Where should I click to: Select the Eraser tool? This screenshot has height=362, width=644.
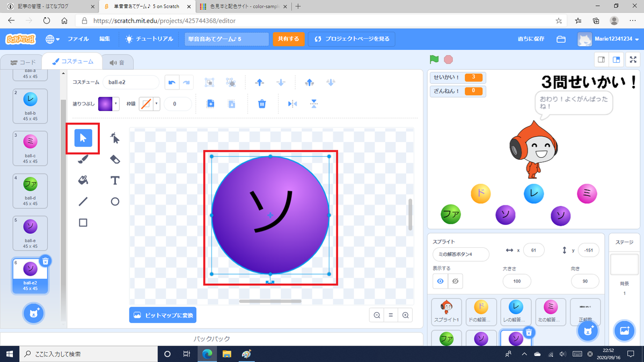(115, 159)
